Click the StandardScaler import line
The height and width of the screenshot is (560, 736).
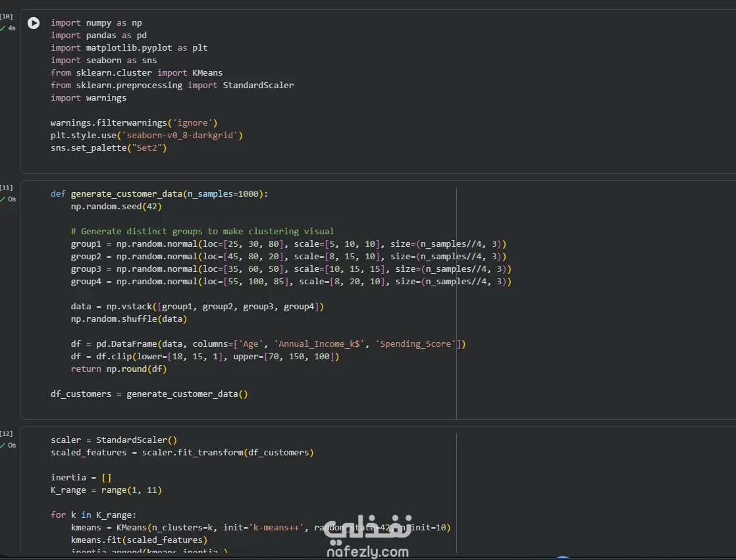tap(172, 86)
